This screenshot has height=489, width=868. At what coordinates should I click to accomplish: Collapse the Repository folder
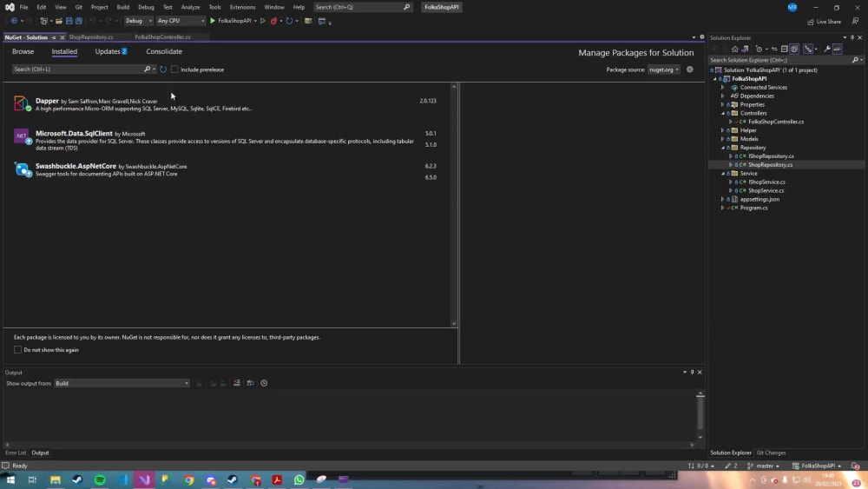click(x=722, y=148)
